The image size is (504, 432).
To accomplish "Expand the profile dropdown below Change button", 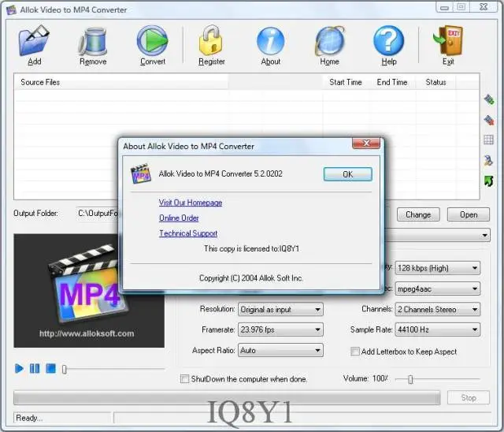I will coord(485,235).
